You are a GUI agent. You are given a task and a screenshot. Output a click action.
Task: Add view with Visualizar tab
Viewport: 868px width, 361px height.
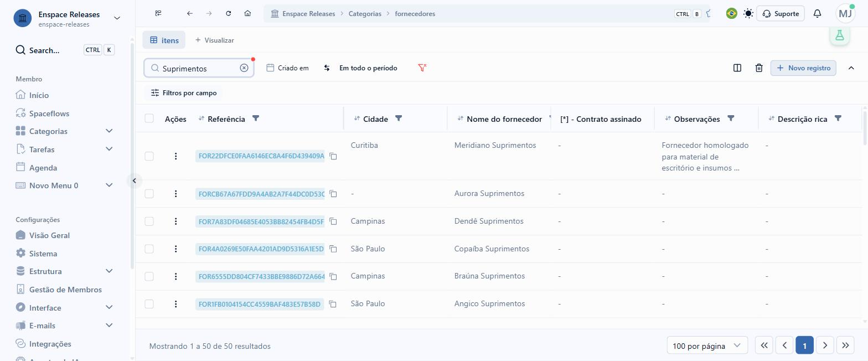point(214,40)
